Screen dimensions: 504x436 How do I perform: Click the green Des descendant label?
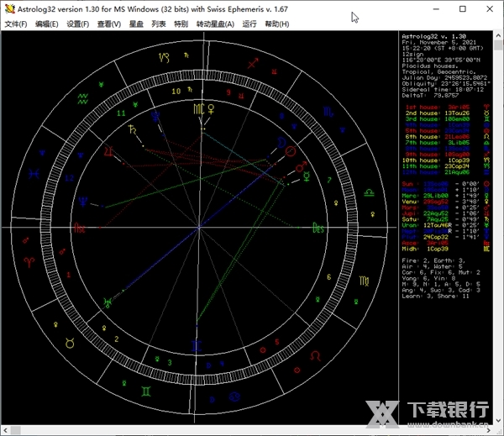pos(318,229)
